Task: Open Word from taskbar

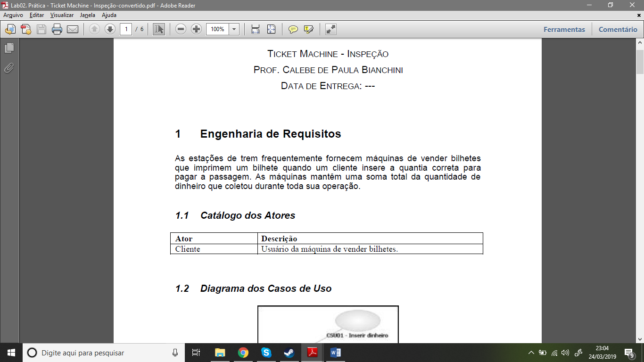Action: pos(335,353)
